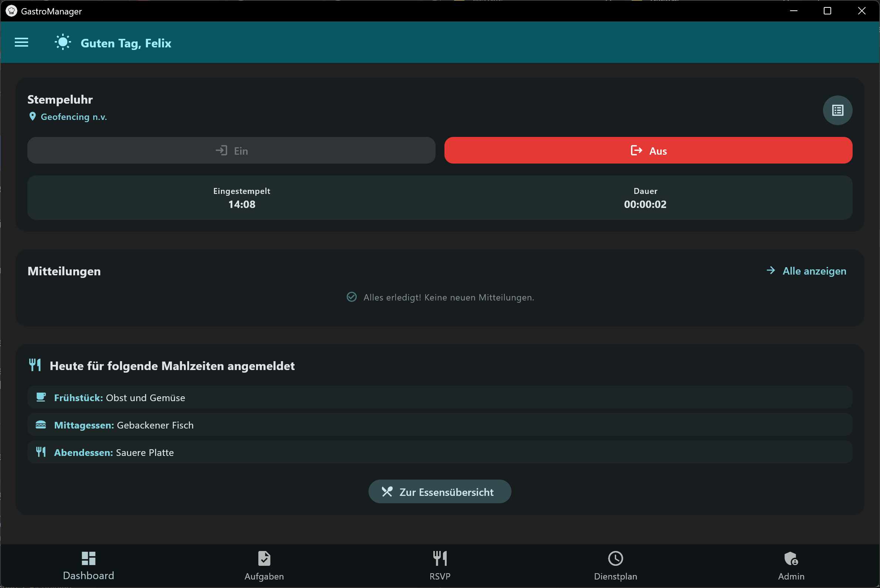This screenshot has width=880, height=588.
Task: Open the Admin tab
Action: click(791, 565)
